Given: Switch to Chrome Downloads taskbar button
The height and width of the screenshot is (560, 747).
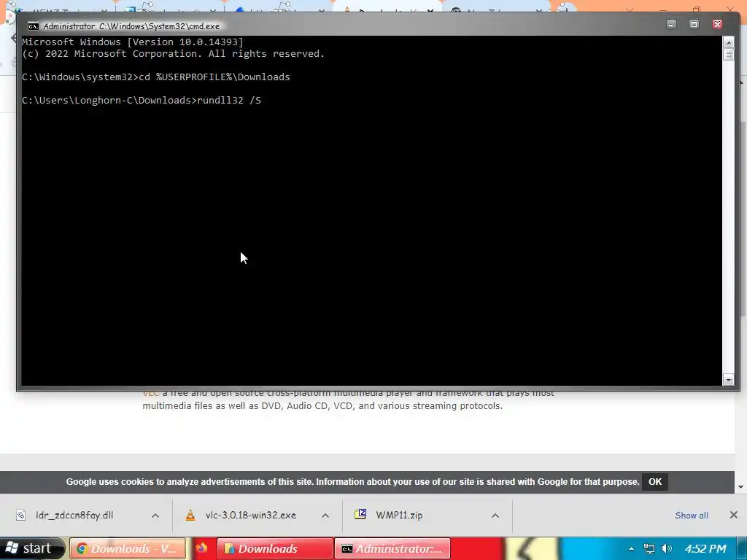Looking at the screenshot, I should pos(128,548).
